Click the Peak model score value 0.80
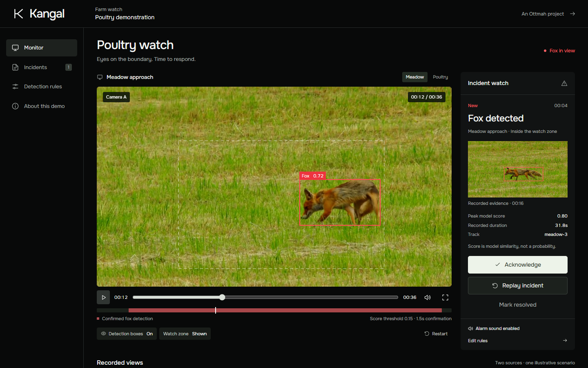Image resolution: width=588 pixels, height=368 pixels. pos(562,216)
